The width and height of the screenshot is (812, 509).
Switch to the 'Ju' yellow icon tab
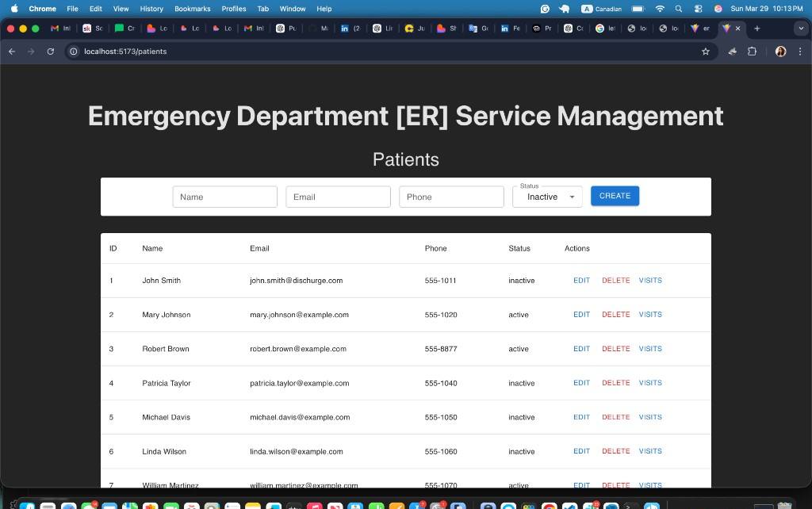[415, 29]
